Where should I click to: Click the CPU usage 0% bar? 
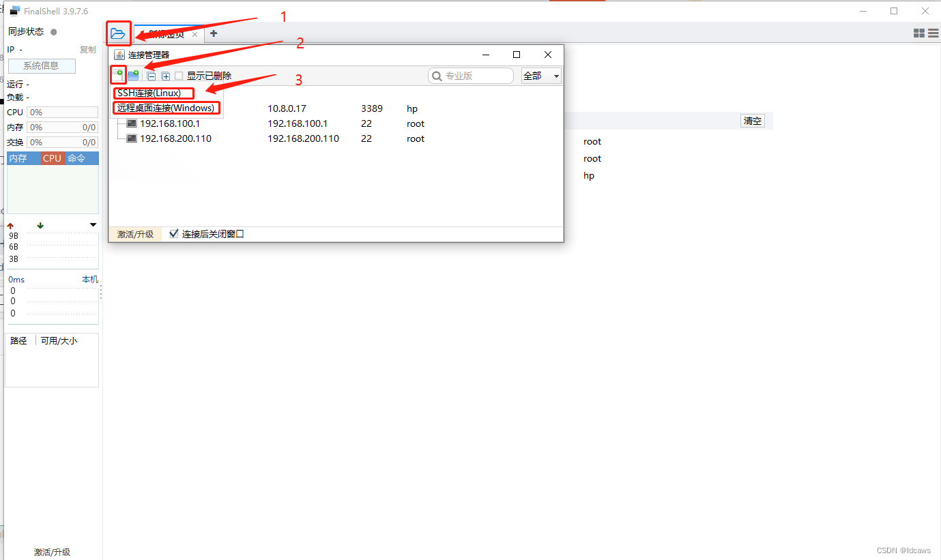click(62, 113)
